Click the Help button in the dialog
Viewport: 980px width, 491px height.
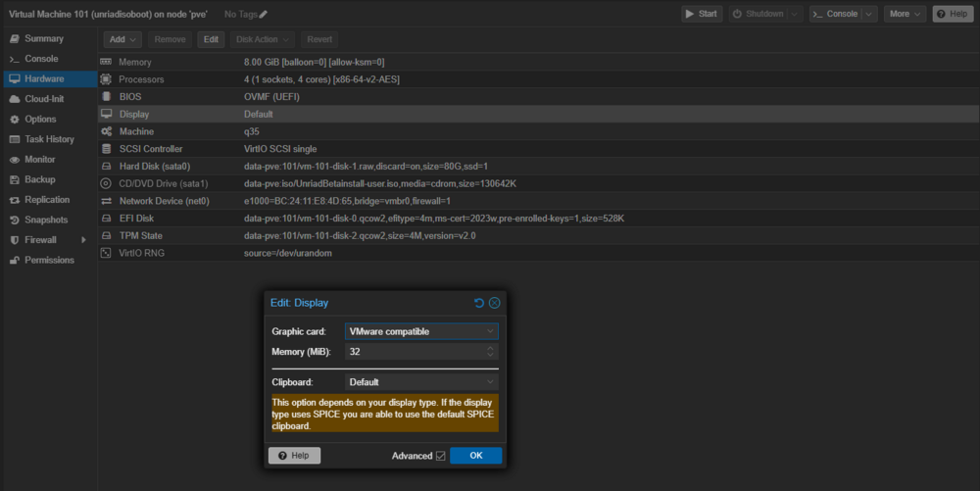(294, 456)
